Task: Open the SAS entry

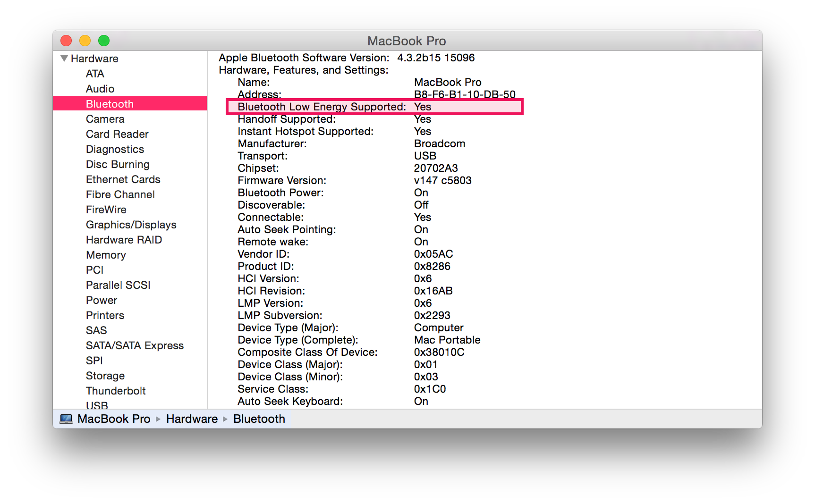Action: [96, 330]
